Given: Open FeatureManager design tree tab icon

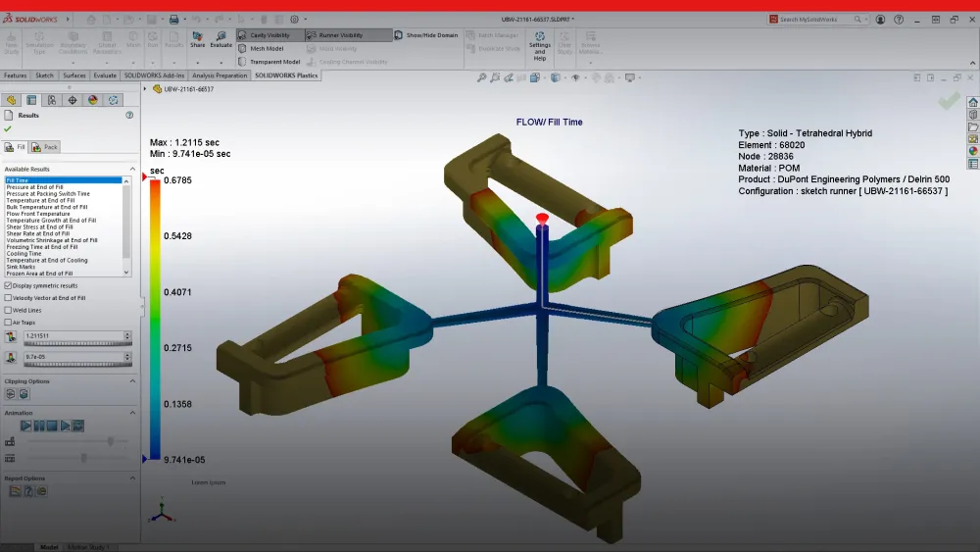Looking at the screenshot, I should coord(11,100).
